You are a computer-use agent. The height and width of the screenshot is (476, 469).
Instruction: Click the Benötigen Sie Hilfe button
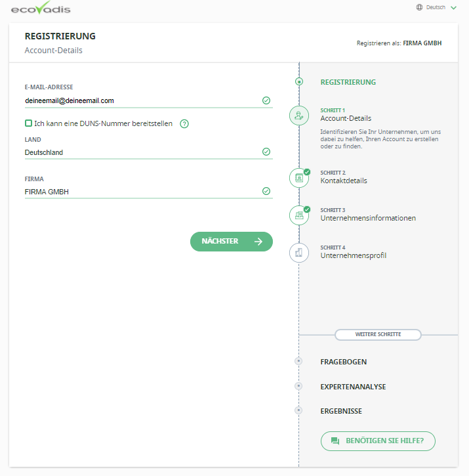click(x=378, y=441)
